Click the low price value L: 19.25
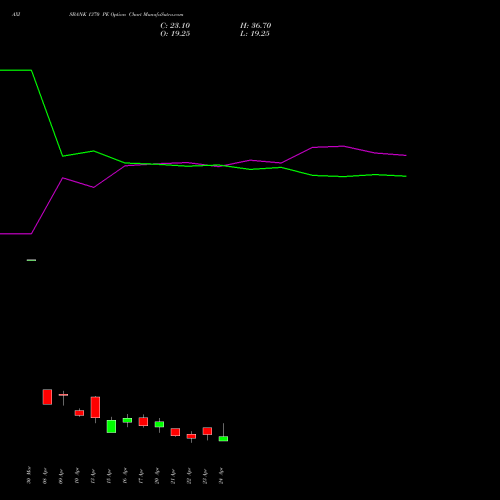 click(x=255, y=34)
